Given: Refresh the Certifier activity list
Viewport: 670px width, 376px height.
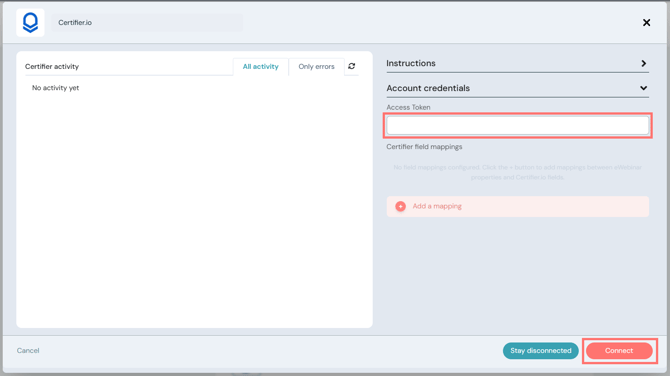Looking at the screenshot, I should [x=352, y=66].
